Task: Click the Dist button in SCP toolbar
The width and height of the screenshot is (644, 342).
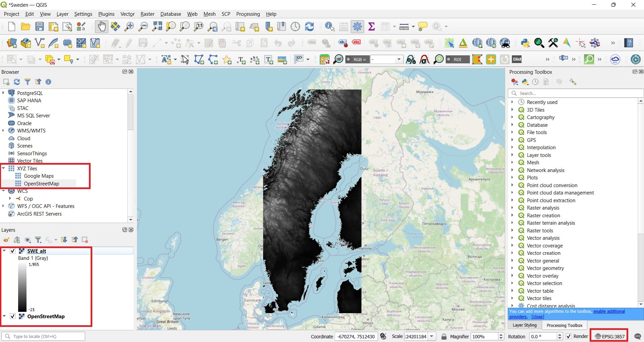Action: tap(517, 59)
